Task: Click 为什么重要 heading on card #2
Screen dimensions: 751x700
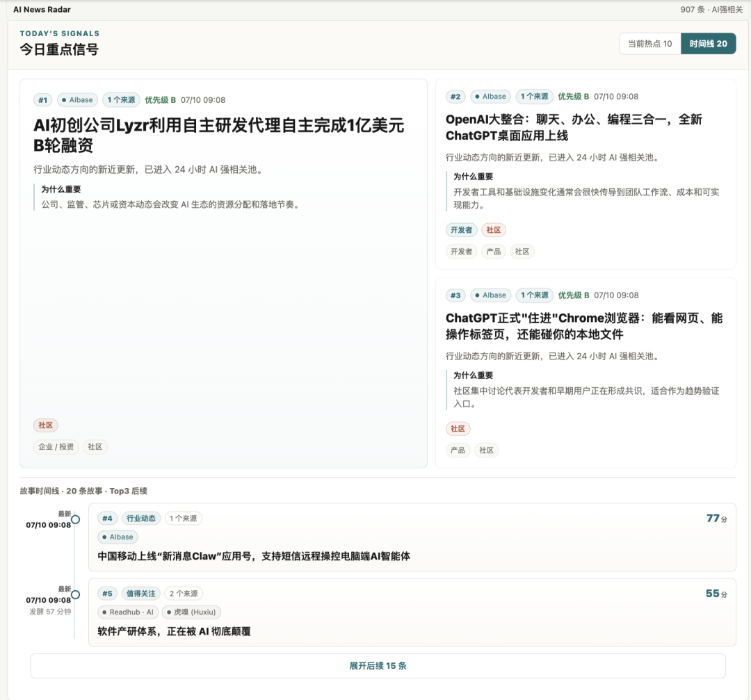Action: click(474, 177)
